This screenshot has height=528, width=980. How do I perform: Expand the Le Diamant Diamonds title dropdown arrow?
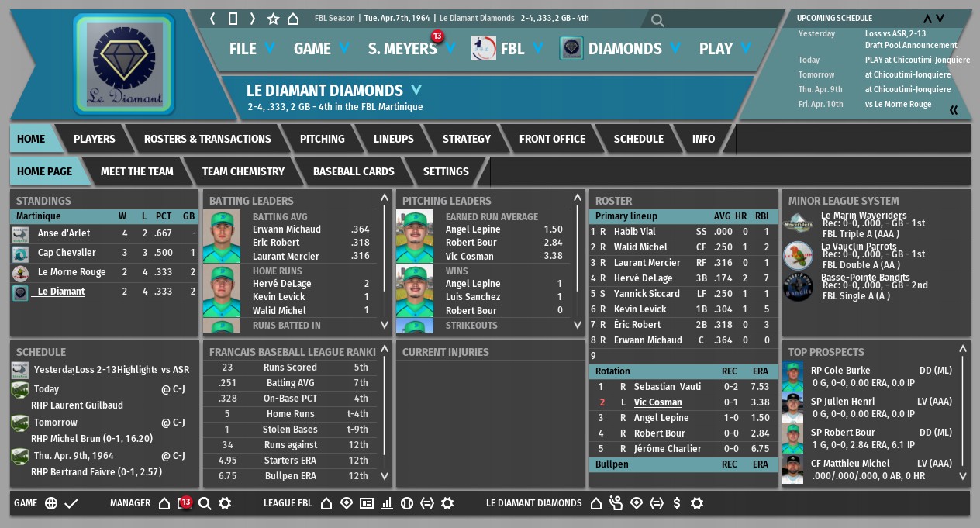click(x=416, y=90)
